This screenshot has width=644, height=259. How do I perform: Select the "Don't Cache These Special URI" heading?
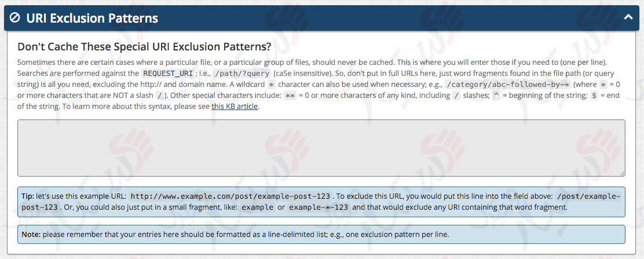pyautogui.click(x=144, y=46)
